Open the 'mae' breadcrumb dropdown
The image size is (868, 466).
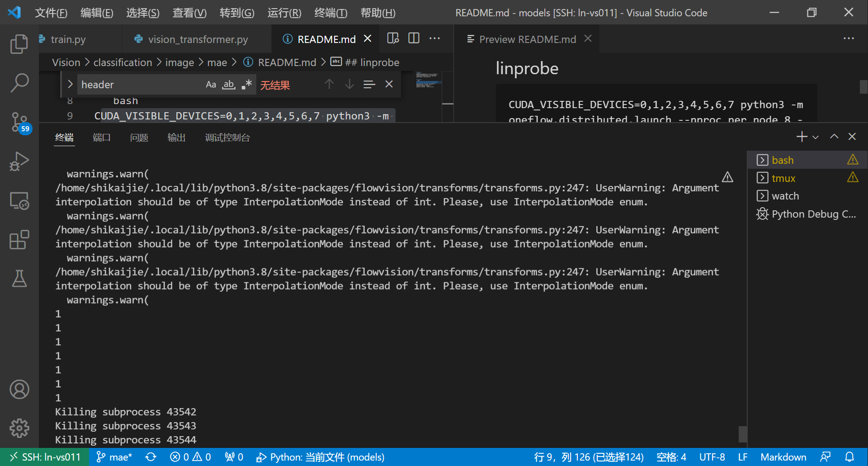(217, 62)
